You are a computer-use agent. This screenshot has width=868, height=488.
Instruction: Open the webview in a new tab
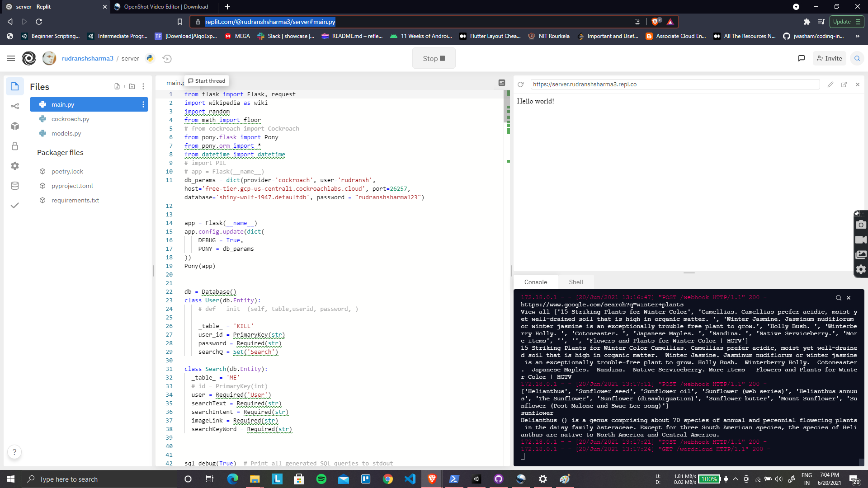pyautogui.click(x=844, y=84)
